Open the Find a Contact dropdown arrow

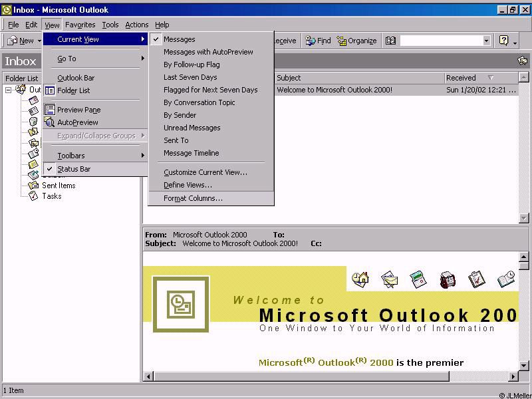(x=486, y=41)
